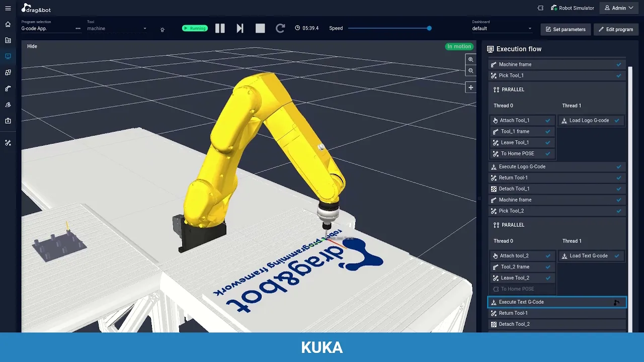The width and height of the screenshot is (644, 362).
Task: Select the Load Logo G-code step
Action: pyautogui.click(x=591, y=120)
